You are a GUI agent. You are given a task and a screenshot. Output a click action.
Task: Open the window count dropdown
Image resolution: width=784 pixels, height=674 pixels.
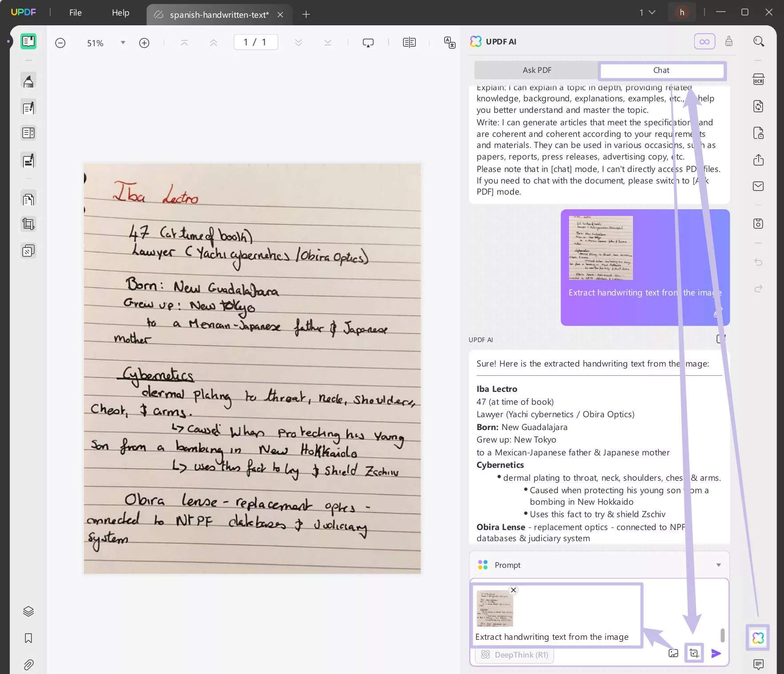pyautogui.click(x=647, y=12)
